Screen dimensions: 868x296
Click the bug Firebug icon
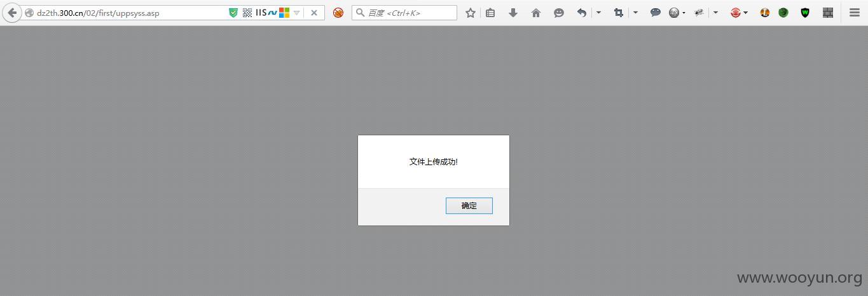(x=699, y=13)
